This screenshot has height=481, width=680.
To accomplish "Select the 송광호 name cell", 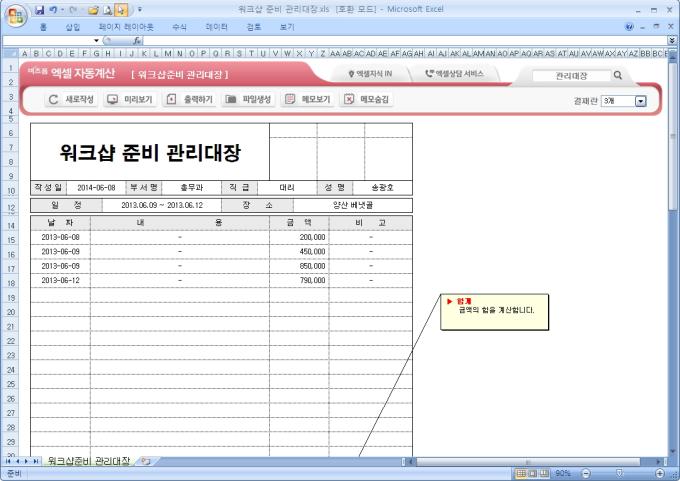I will pyautogui.click(x=382, y=188).
